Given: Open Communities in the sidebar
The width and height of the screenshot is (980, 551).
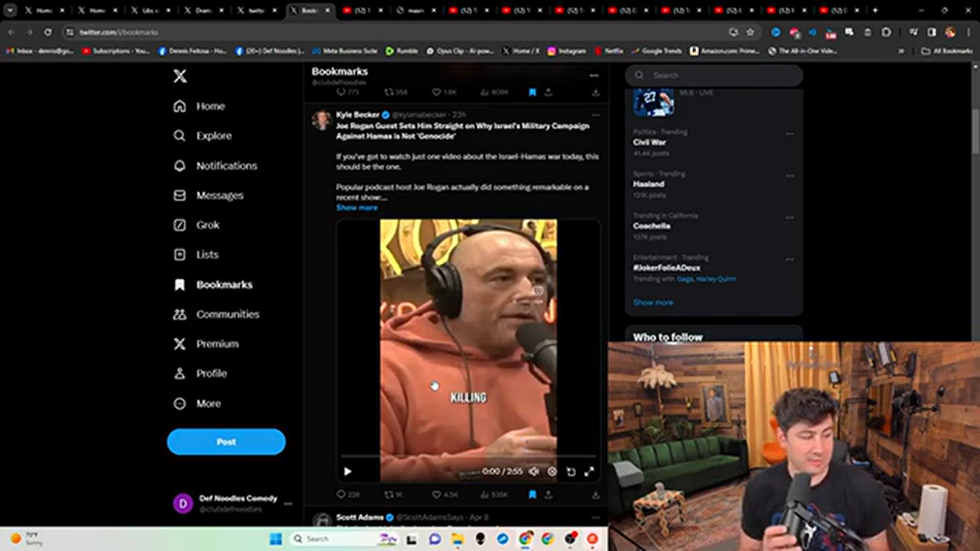Looking at the screenshot, I should [216, 314].
